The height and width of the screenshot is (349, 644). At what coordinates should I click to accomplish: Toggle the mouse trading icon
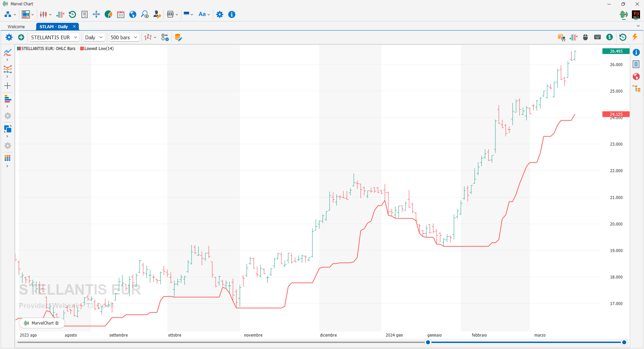pyautogui.click(x=585, y=37)
